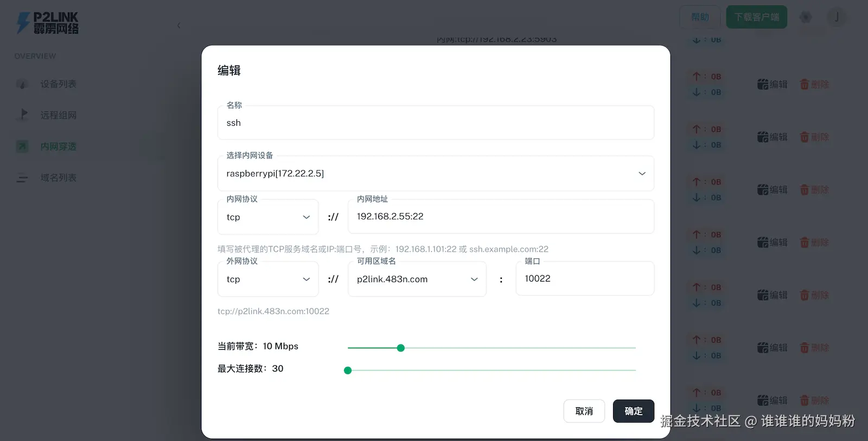
Task: Click the 下载客户端 button
Action: pos(757,17)
